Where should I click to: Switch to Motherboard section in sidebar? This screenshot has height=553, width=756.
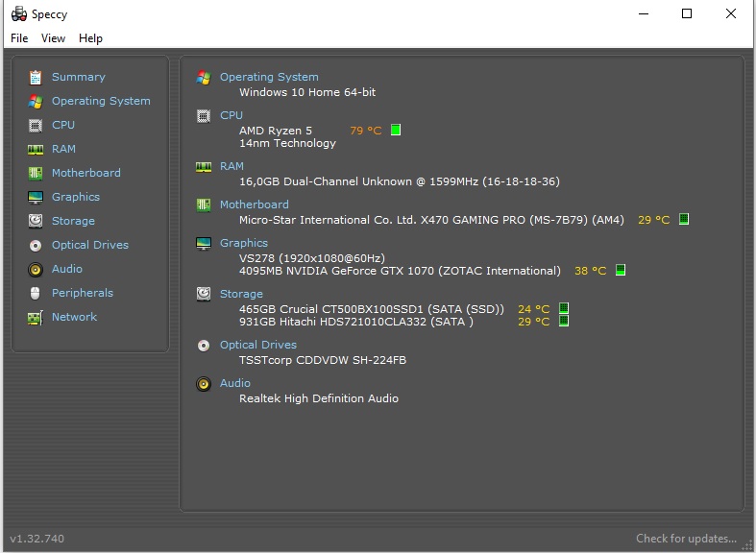pos(86,173)
